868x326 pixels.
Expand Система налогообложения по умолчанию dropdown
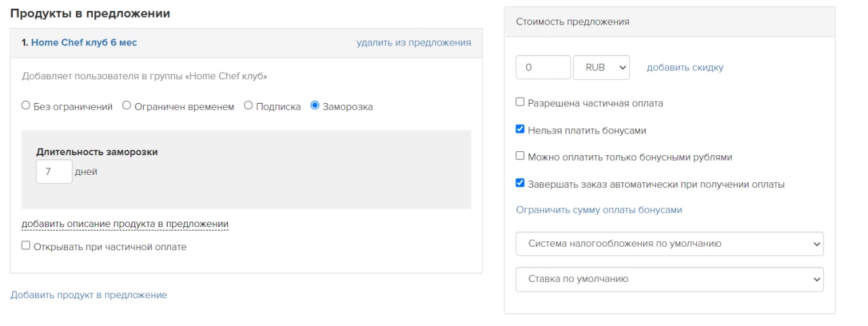click(x=669, y=243)
